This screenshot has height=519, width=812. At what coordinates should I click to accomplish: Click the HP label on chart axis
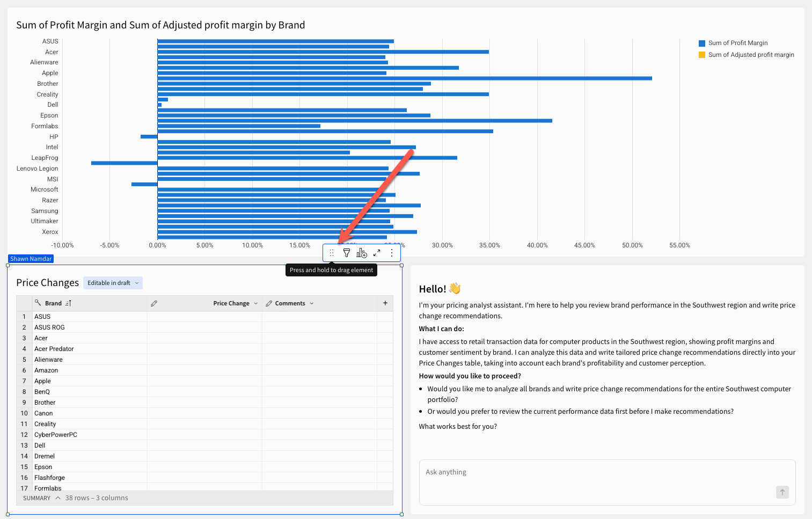54,137
